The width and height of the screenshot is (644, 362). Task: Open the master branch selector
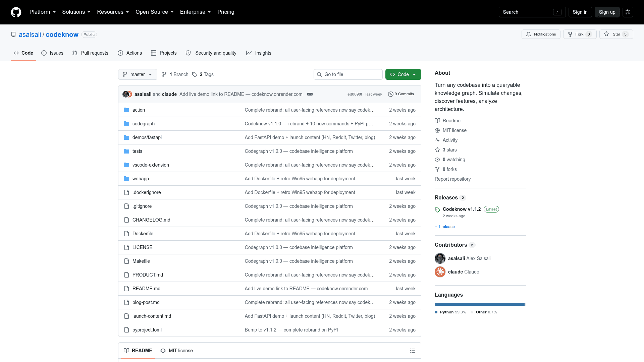click(x=138, y=74)
